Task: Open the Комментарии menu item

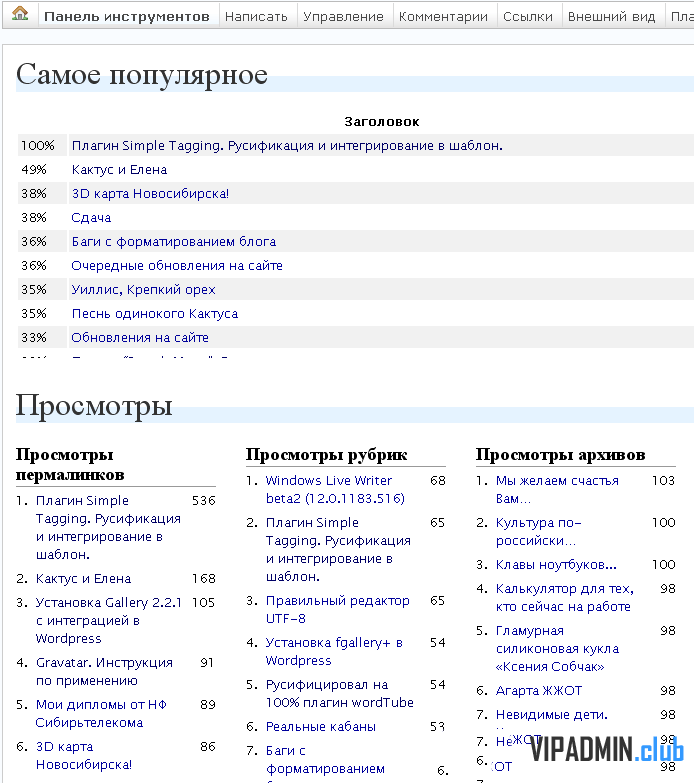Action: click(x=443, y=16)
